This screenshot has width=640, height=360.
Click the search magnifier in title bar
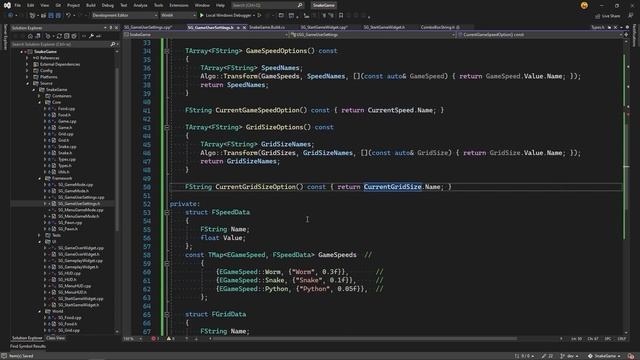(x=300, y=5)
